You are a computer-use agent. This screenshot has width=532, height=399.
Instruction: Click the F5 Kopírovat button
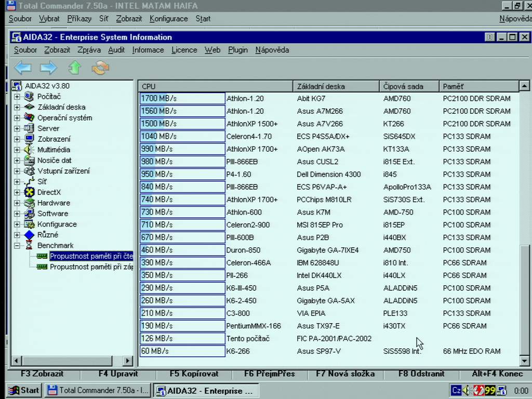point(194,374)
